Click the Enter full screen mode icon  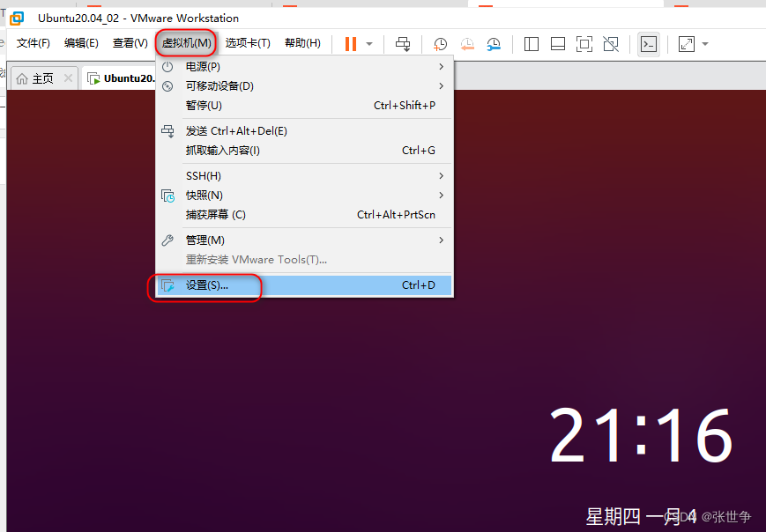coord(586,44)
